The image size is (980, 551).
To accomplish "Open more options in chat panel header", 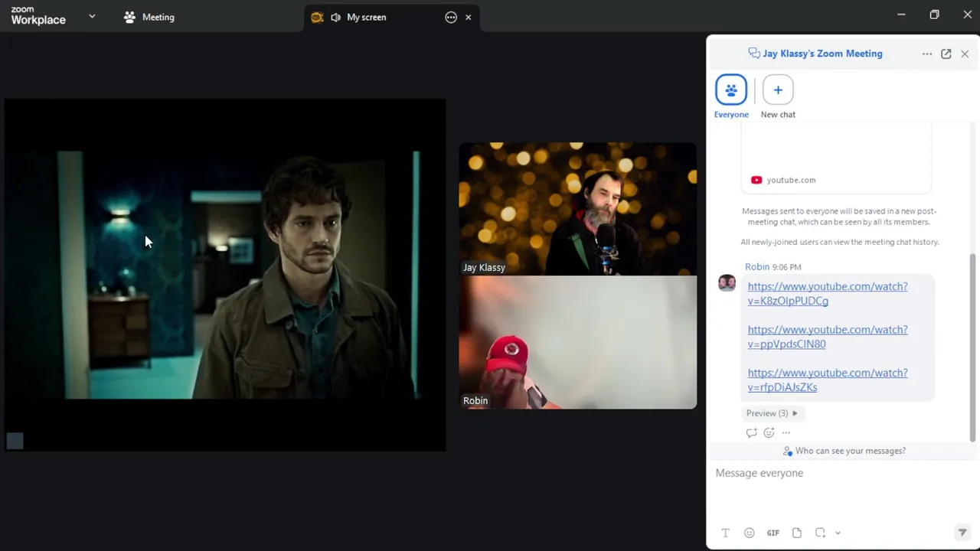I will click(x=927, y=54).
